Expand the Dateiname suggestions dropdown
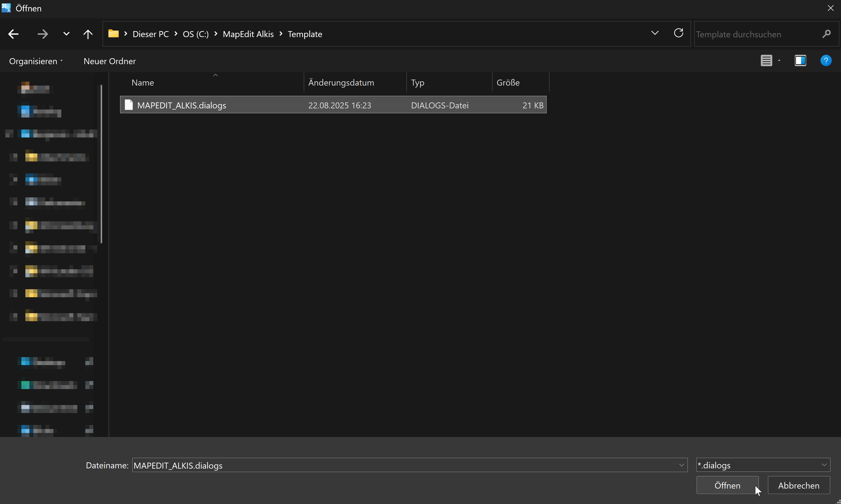The height and width of the screenshot is (504, 841). coord(681,465)
